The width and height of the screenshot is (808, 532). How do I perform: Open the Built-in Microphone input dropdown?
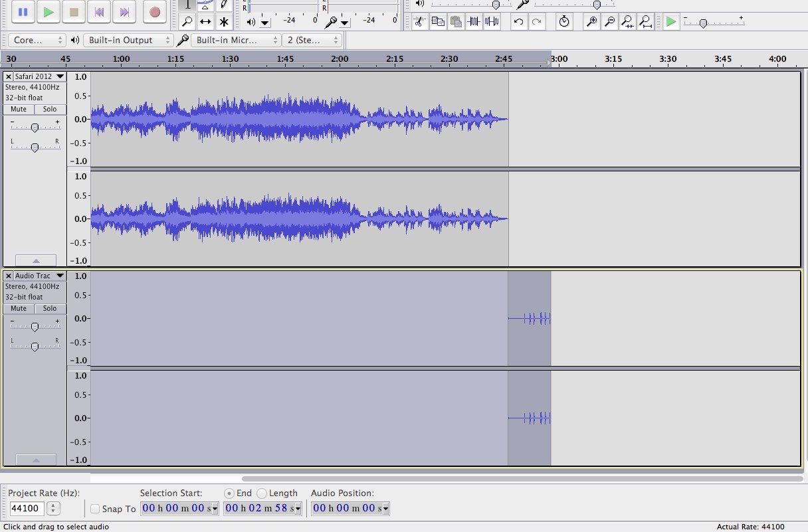click(237, 41)
